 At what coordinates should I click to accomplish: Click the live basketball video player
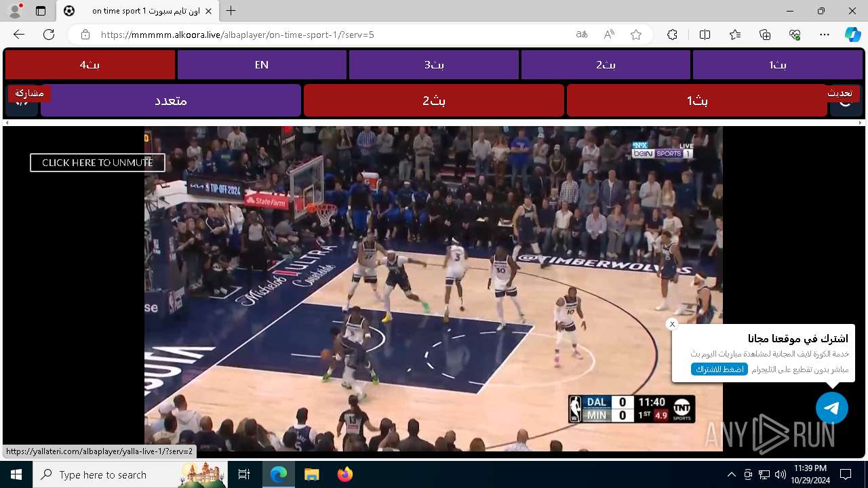(433, 289)
